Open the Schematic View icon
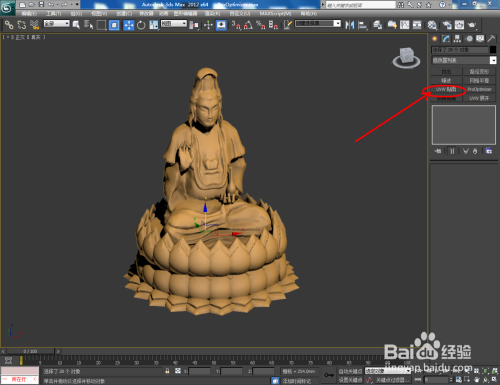 coord(417,25)
